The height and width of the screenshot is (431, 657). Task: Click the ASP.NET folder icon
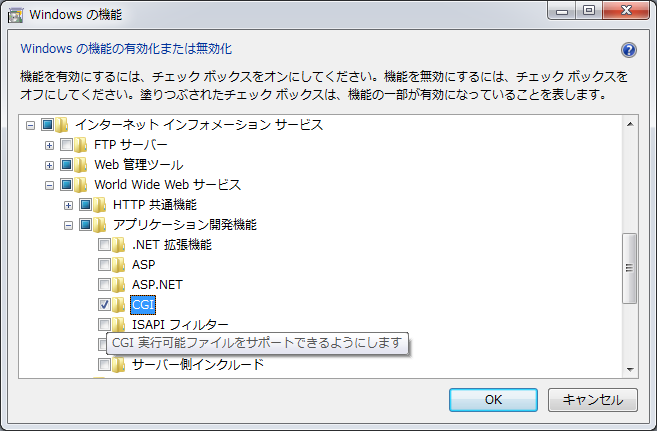[119, 285]
